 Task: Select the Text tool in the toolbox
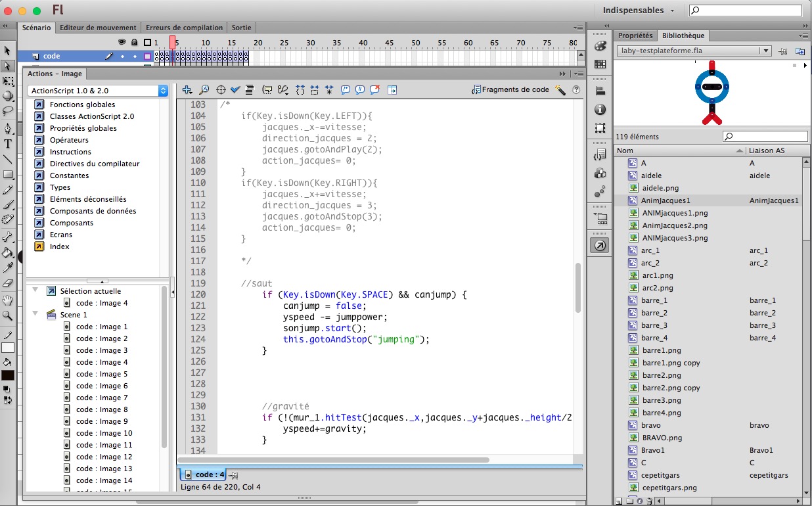(x=8, y=144)
